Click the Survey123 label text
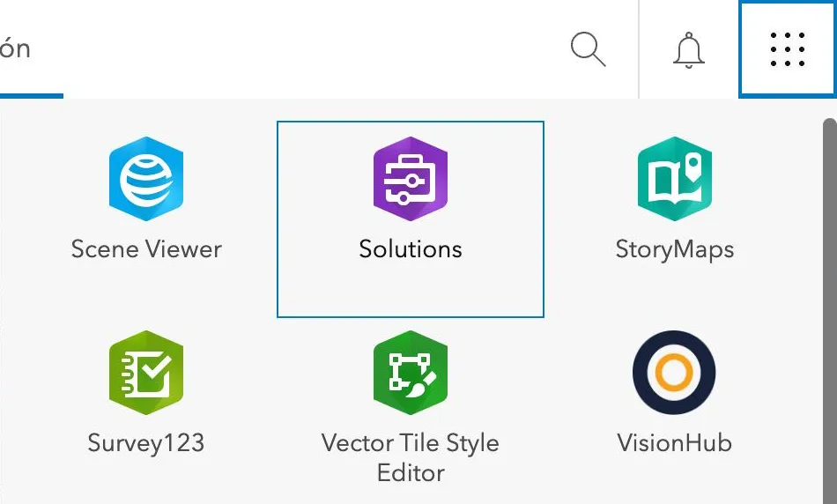The width and height of the screenshot is (837, 504). coord(146,444)
